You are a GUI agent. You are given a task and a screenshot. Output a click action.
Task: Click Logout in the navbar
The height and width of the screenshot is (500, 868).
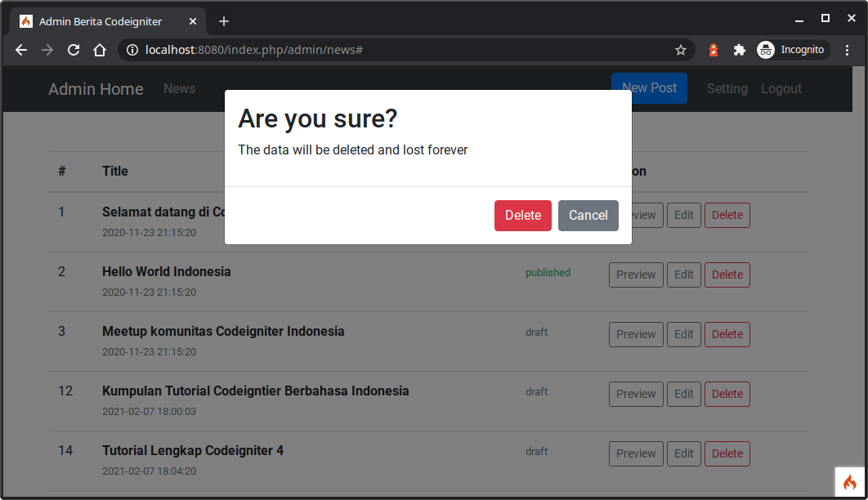click(781, 88)
